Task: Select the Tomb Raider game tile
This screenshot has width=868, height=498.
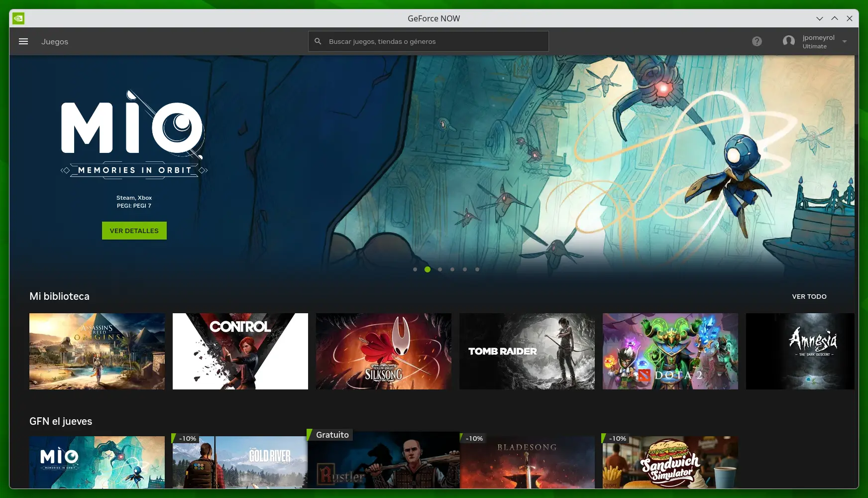Action: (x=527, y=351)
